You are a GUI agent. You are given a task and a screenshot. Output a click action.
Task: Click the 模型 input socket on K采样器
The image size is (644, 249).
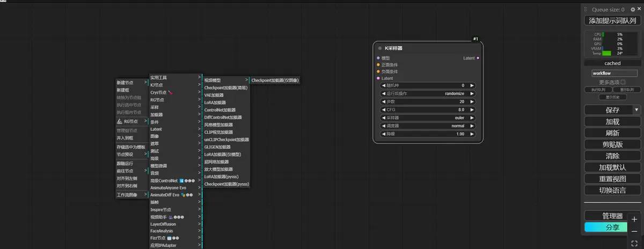tap(378, 58)
